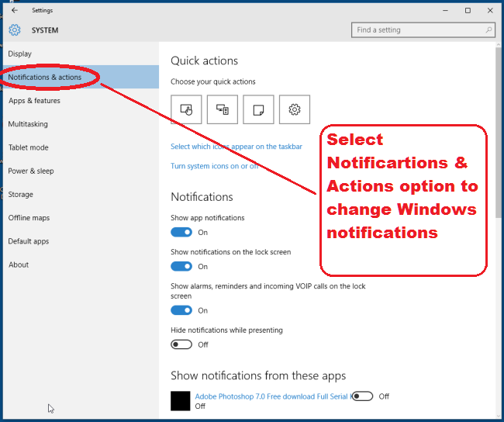
Task: Open the About page
Action: coord(81,265)
